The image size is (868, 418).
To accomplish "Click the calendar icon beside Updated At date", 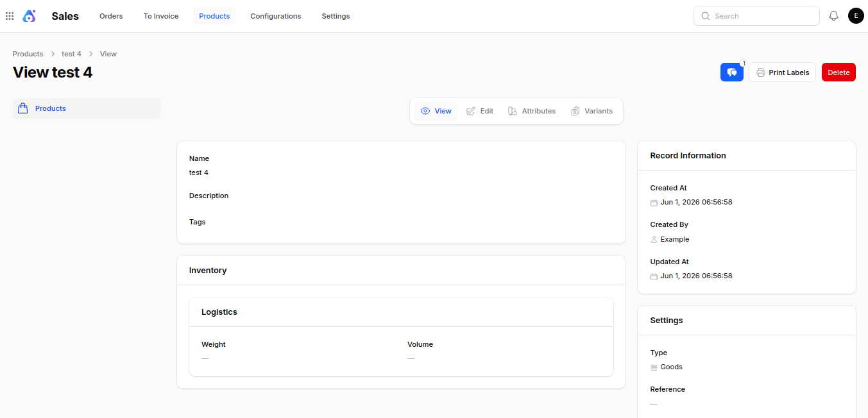I will click(x=654, y=276).
